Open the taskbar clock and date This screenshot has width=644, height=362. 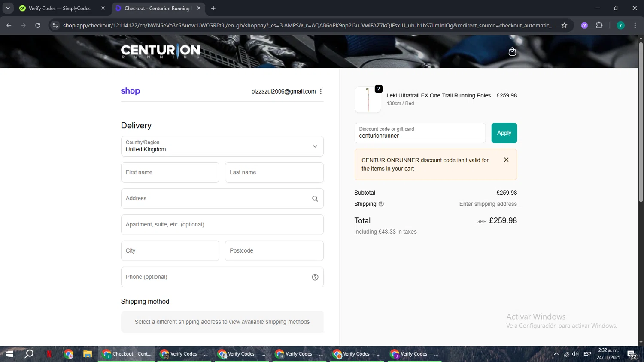608,354
